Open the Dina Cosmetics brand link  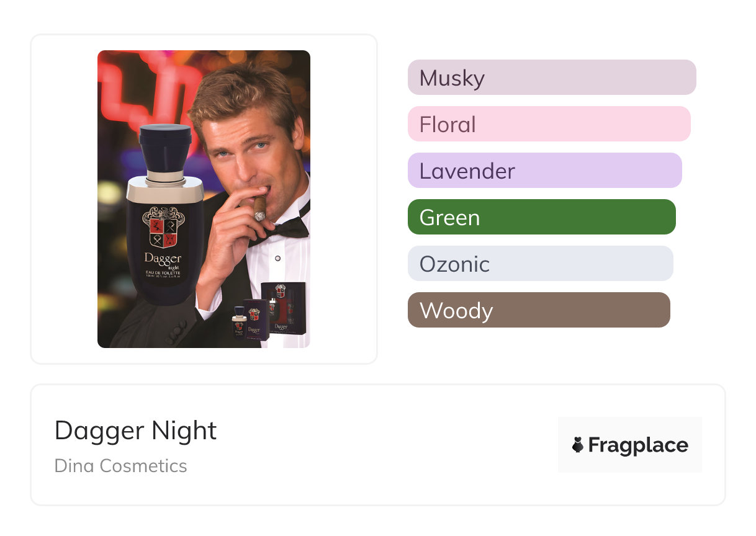[x=120, y=466]
